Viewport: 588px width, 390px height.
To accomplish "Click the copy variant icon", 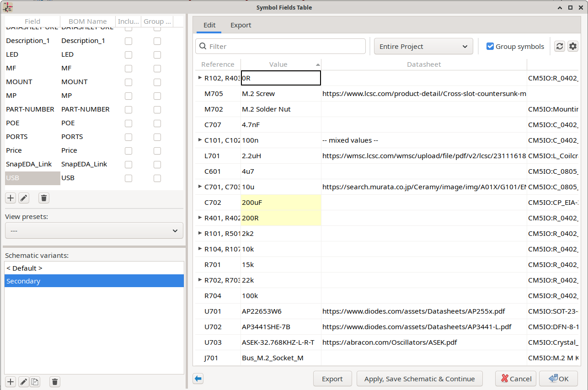I will [35, 382].
